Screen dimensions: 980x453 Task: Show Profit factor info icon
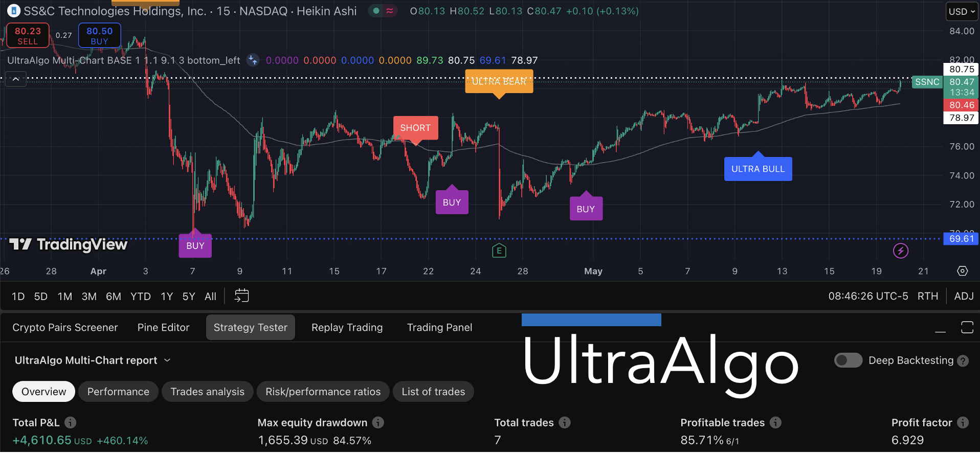click(x=963, y=422)
